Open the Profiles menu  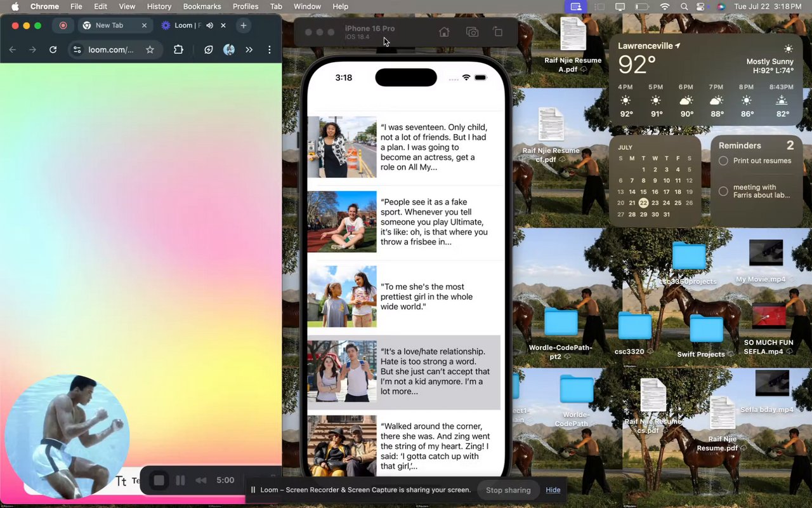(246, 6)
